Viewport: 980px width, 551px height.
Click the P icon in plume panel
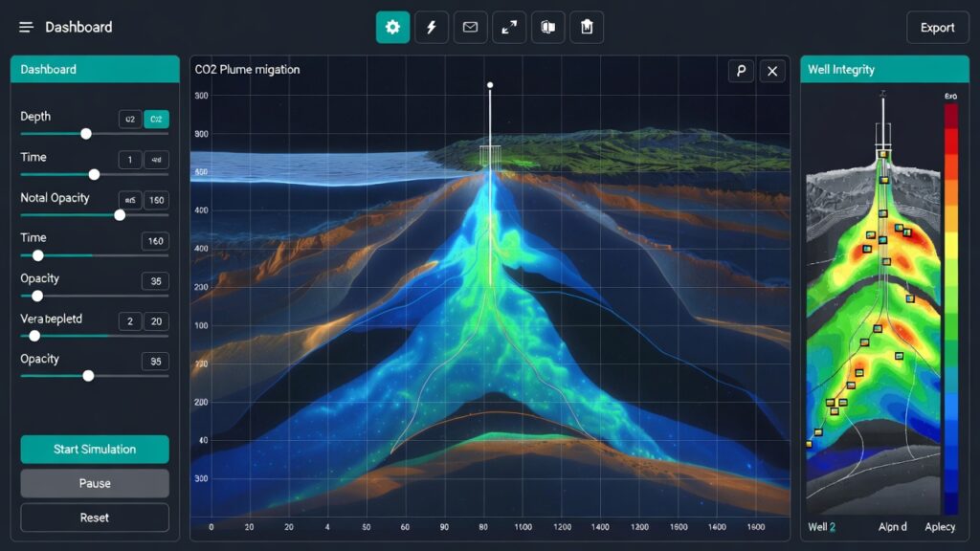741,71
